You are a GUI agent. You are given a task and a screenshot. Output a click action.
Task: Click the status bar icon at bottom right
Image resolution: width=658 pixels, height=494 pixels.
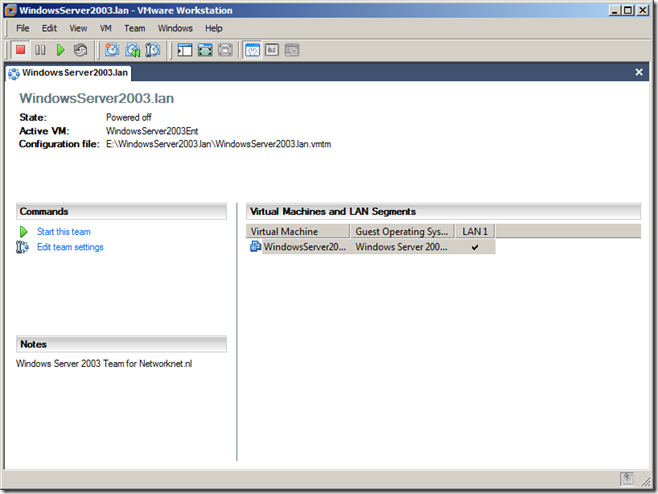coord(627,478)
